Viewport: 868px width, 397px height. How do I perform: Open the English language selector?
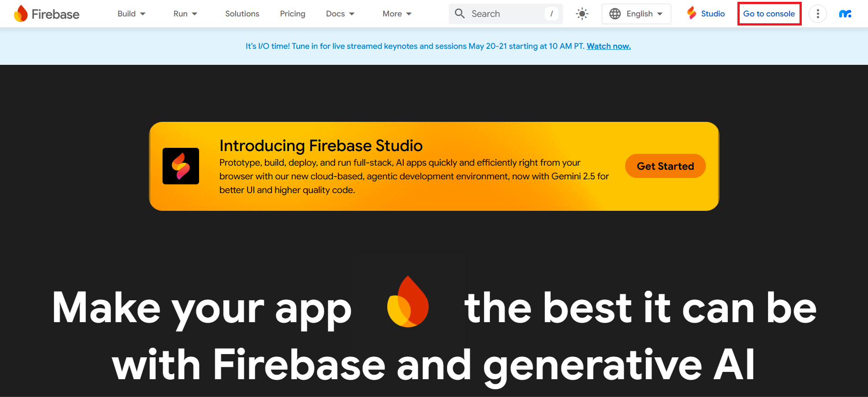(637, 14)
